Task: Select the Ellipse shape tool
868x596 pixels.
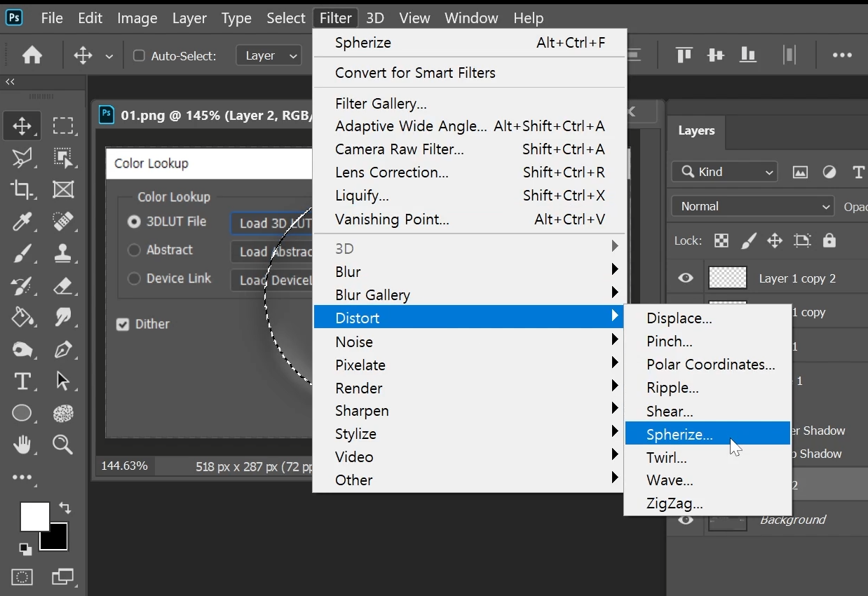Action: [22, 413]
